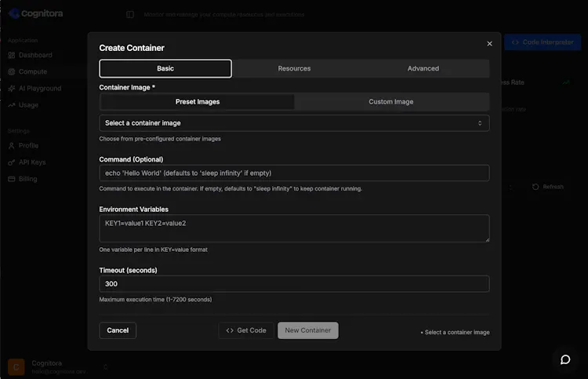Viewport: 588px width, 379px height.
Task: Close the Create Container dialog
Action: tap(489, 44)
